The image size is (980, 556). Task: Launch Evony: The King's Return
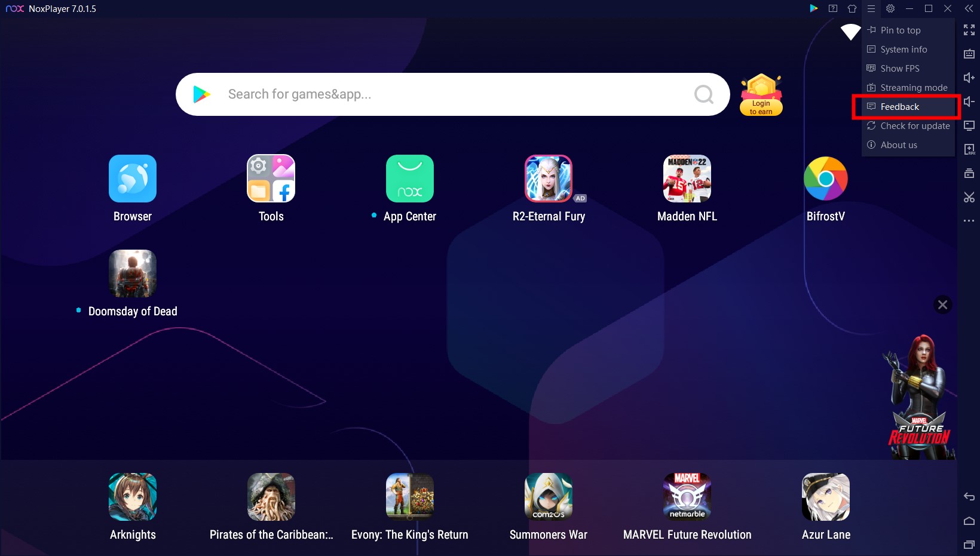click(410, 497)
